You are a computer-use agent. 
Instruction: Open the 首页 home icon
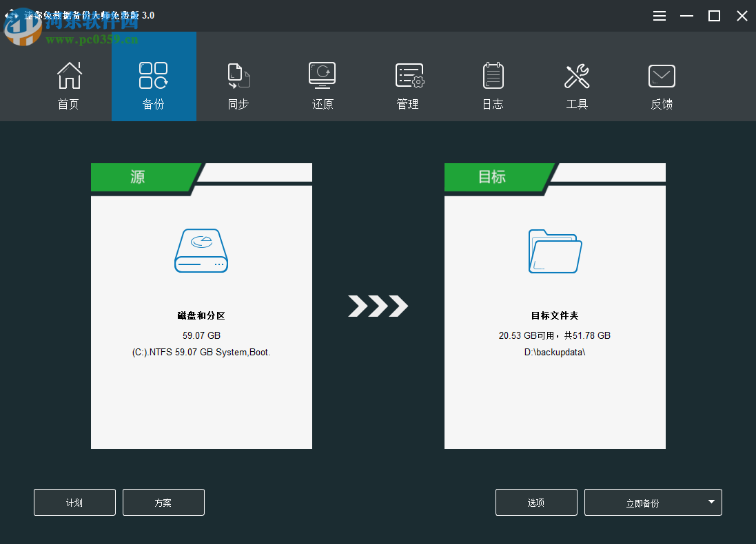click(x=69, y=76)
